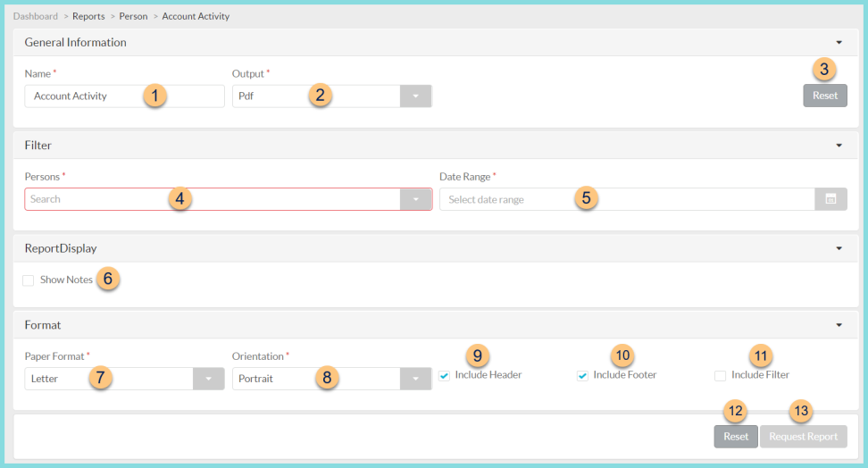Toggle the Show Notes checkbox

click(x=29, y=280)
